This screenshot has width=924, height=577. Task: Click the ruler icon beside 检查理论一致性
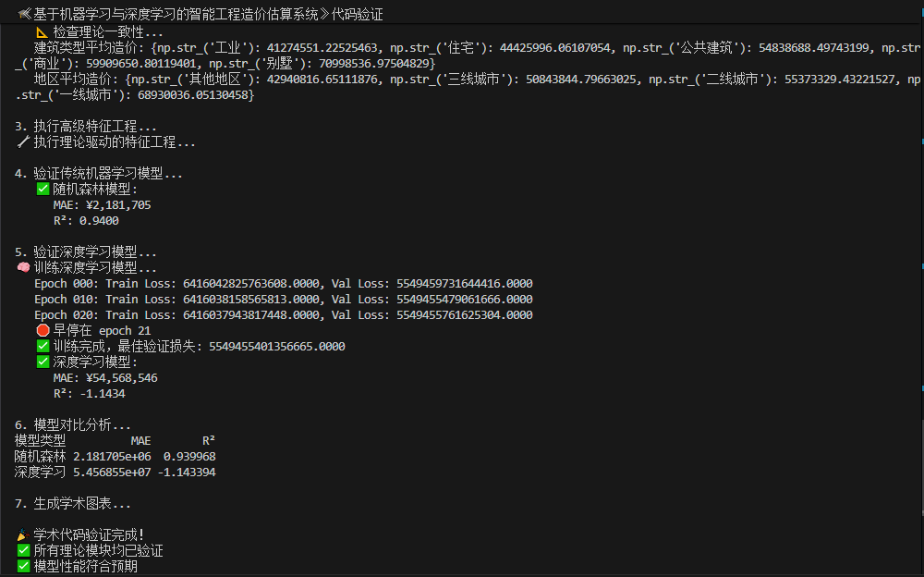42,31
